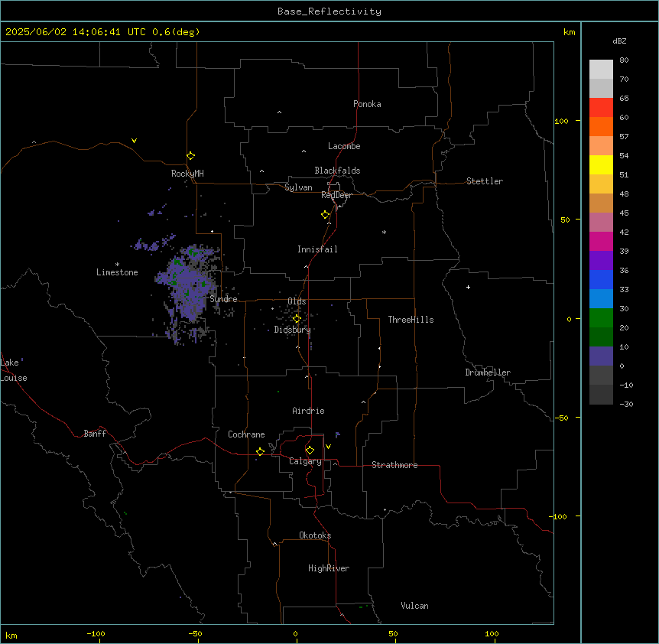Click the Sylvan label
This screenshot has height=644, width=659.
(x=298, y=187)
